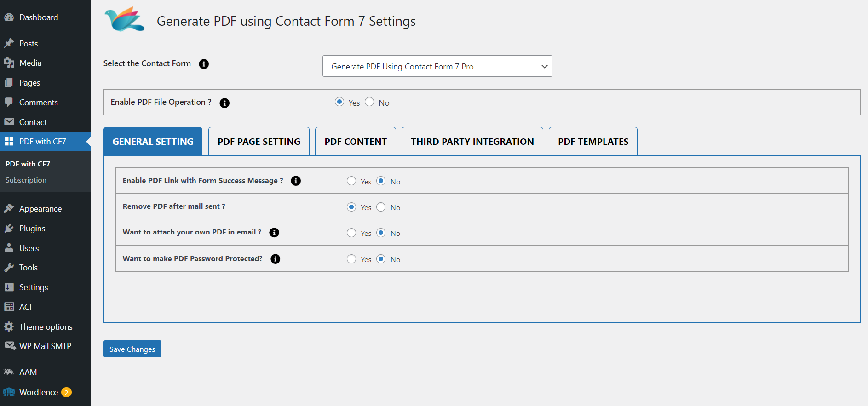
Task: Click info icon for PDF Password Protected
Action: (275, 259)
